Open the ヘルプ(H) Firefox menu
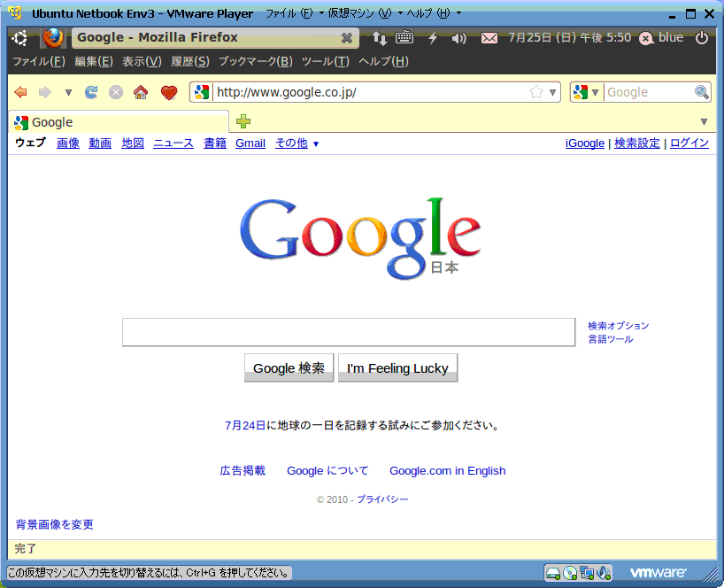Viewport: 724px width, 588px height. (384, 61)
